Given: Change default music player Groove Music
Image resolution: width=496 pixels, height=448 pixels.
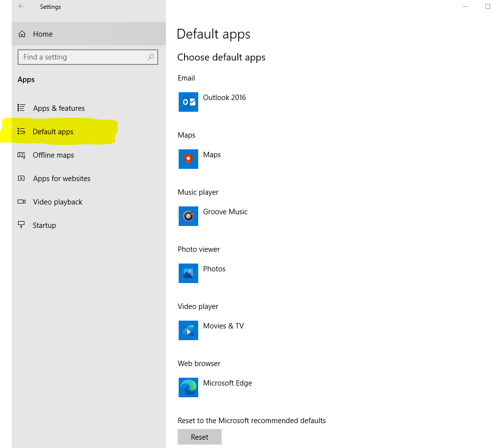Looking at the screenshot, I should pos(225,212).
